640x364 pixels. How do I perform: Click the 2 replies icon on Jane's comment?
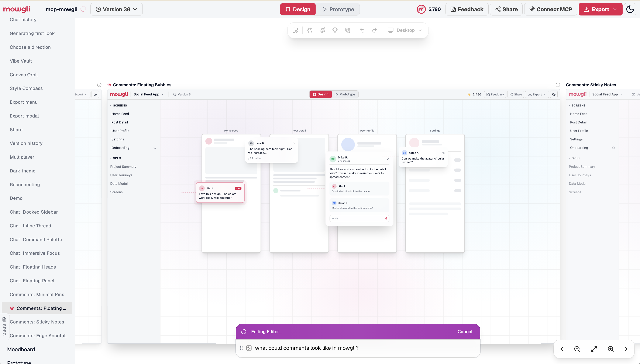[x=250, y=158]
